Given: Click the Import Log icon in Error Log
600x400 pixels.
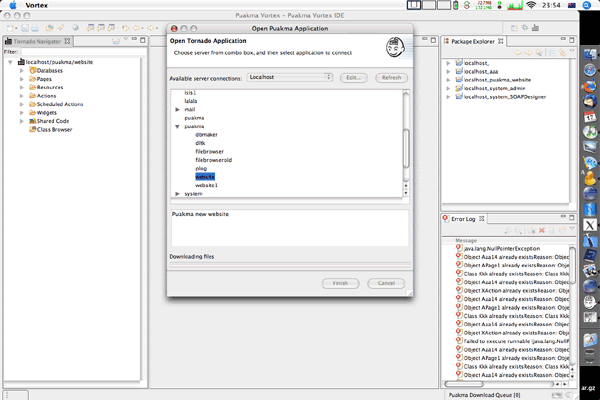Looking at the screenshot, I should click(518, 230).
